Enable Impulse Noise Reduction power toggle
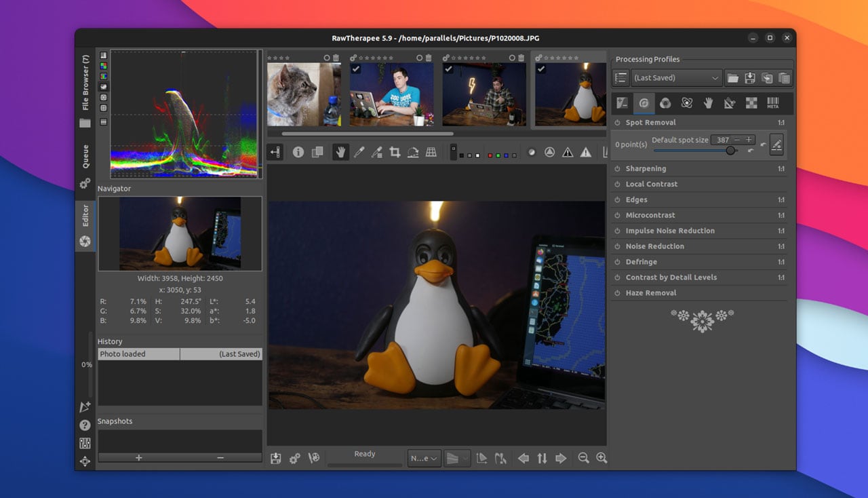This screenshot has height=498, width=868. tap(617, 231)
